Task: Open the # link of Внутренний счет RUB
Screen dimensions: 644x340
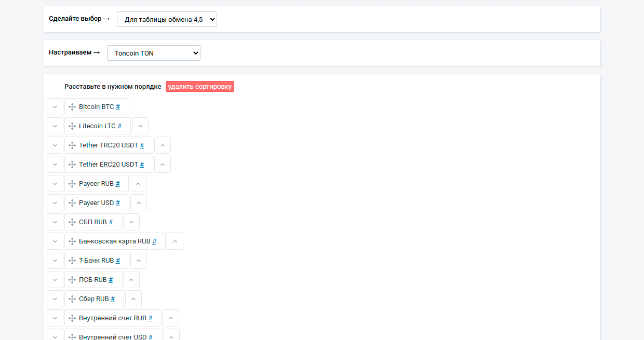Action: tap(151, 318)
